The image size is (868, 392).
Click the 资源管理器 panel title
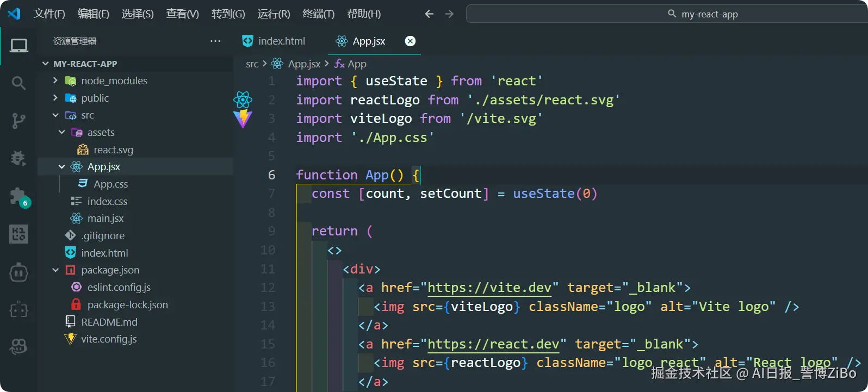coord(75,41)
